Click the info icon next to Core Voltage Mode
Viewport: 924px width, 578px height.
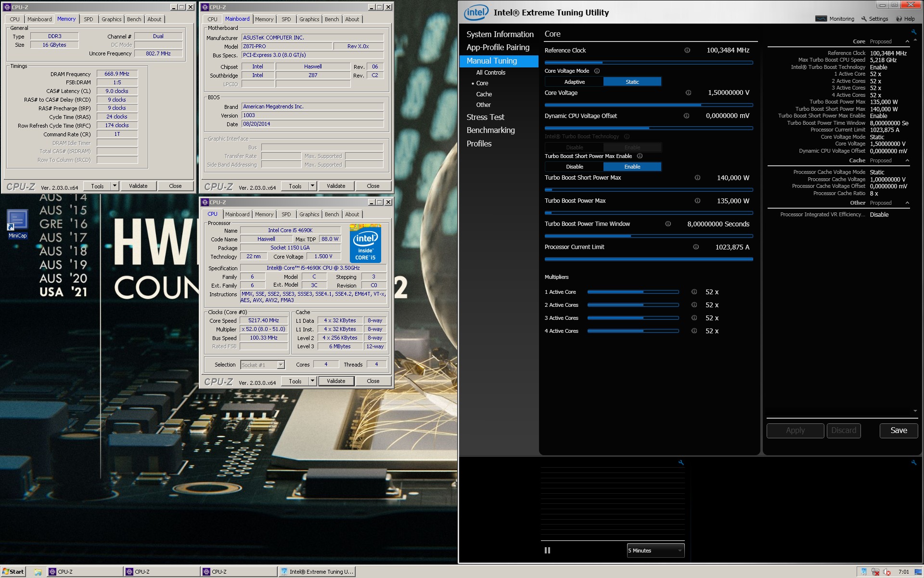597,71
